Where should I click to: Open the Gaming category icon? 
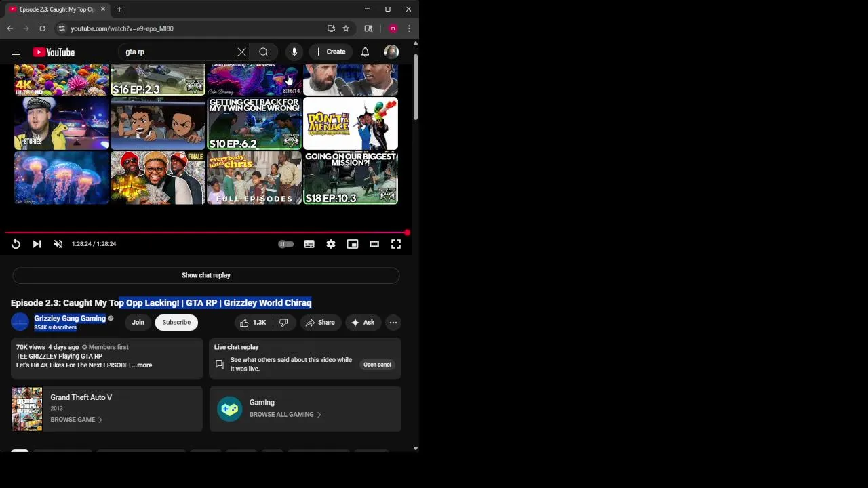click(229, 409)
